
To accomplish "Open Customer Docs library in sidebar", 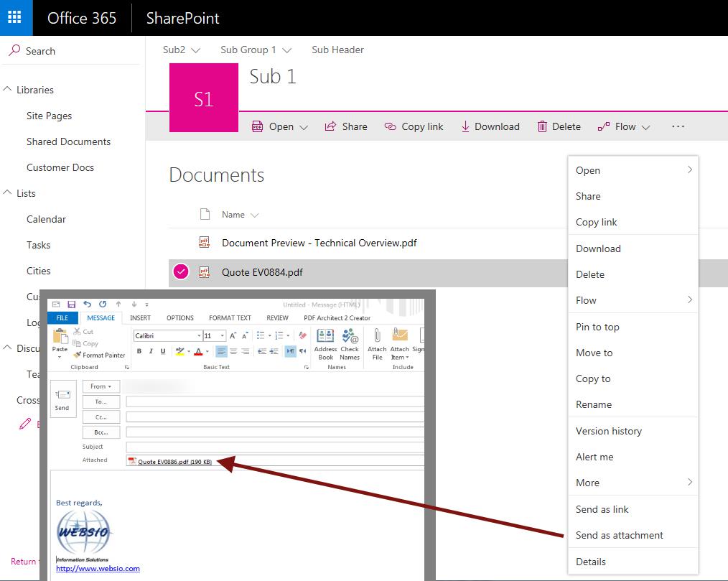I will click(60, 167).
